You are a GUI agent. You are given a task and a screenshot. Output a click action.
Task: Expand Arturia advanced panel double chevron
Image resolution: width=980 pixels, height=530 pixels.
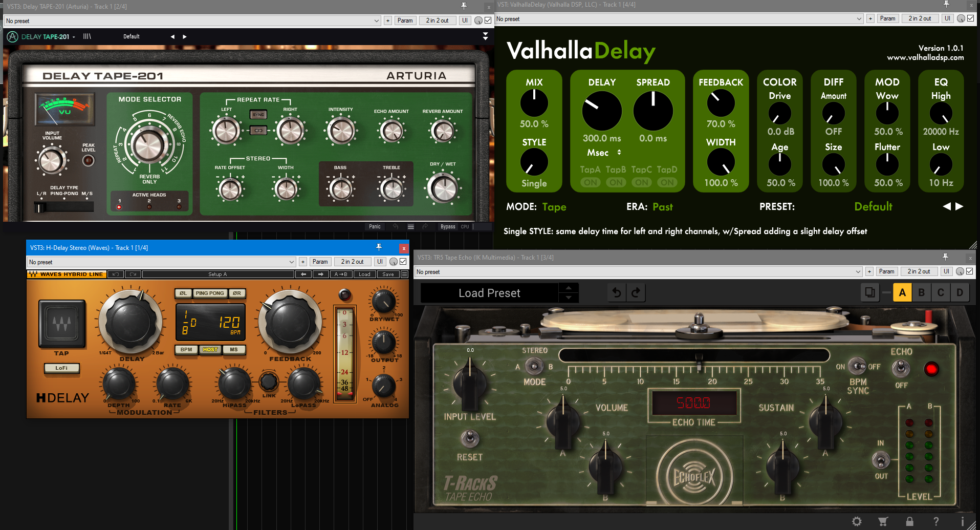point(485,36)
